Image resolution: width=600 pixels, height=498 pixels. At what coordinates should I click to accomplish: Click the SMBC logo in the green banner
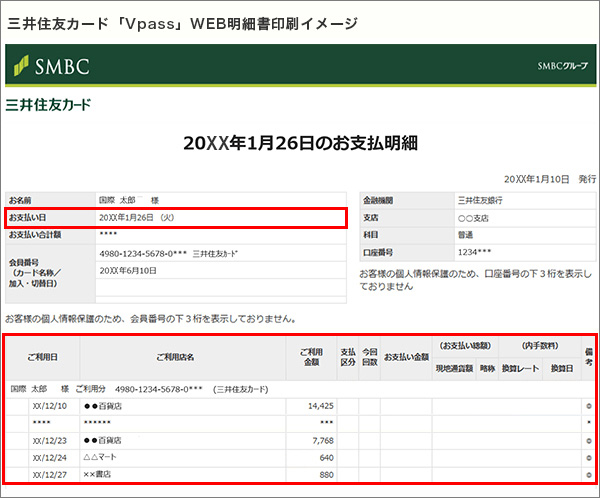(x=52, y=66)
